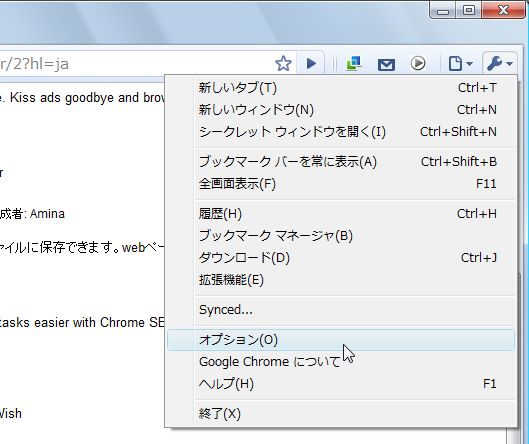Viewport: 529px width, 444px height.
Task: Click the bookmark star icon
Action: tap(283, 63)
